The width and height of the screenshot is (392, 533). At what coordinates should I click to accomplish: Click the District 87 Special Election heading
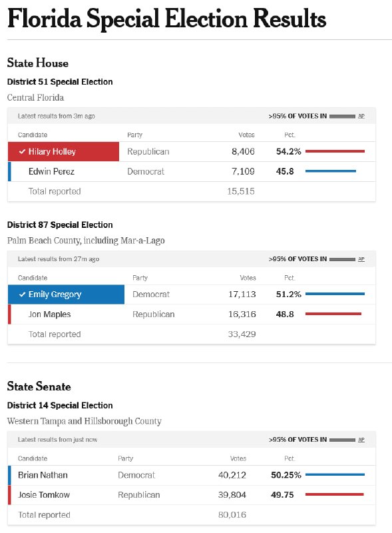pos(60,225)
